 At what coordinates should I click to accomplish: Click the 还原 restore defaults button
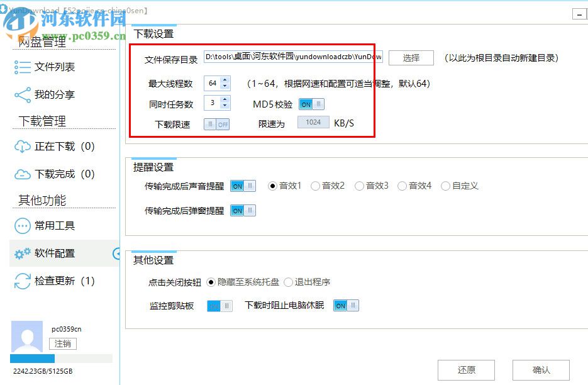(466, 370)
